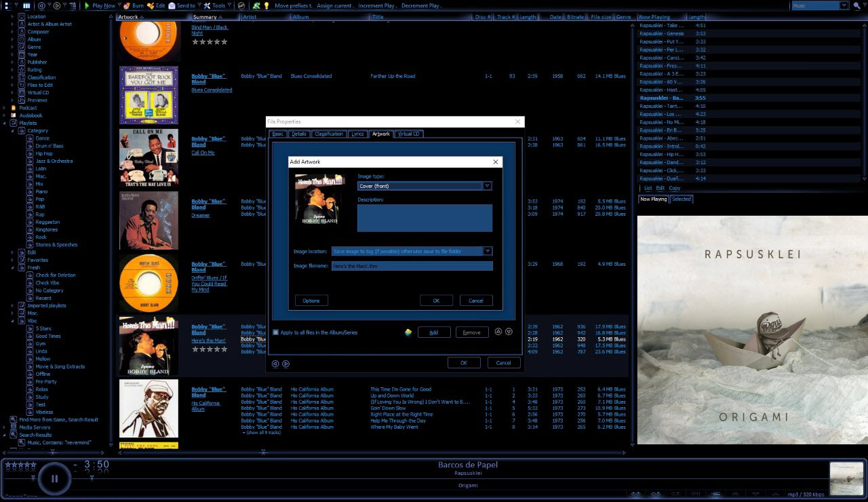Image resolution: width=868 pixels, height=502 pixels.
Task: Open the Virtual CD tab in File Properties
Action: coord(408,134)
